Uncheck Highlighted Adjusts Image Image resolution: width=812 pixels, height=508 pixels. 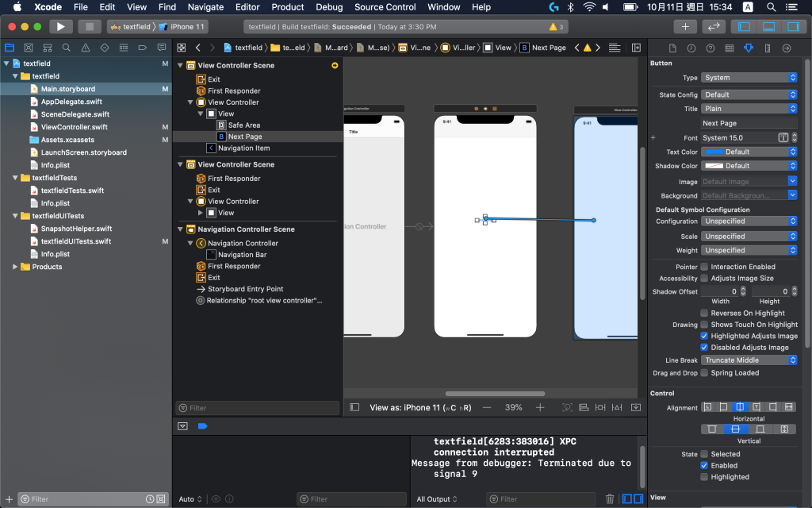coord(704,336)
